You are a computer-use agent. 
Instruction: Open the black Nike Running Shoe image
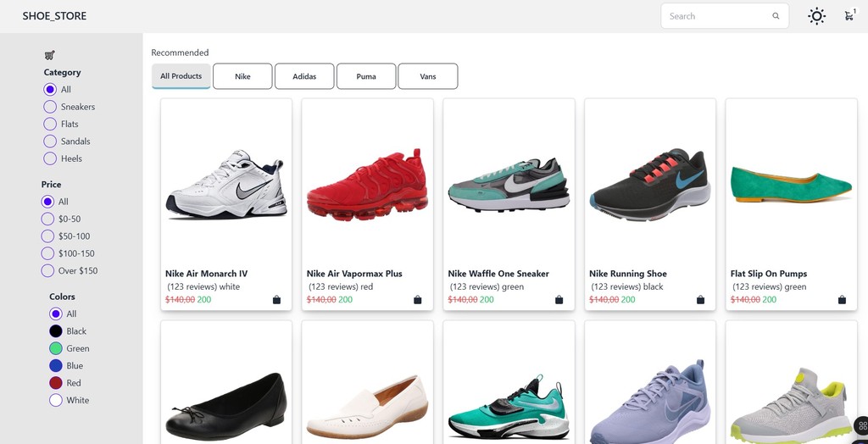pyautogui.click(x=650, y=184)
